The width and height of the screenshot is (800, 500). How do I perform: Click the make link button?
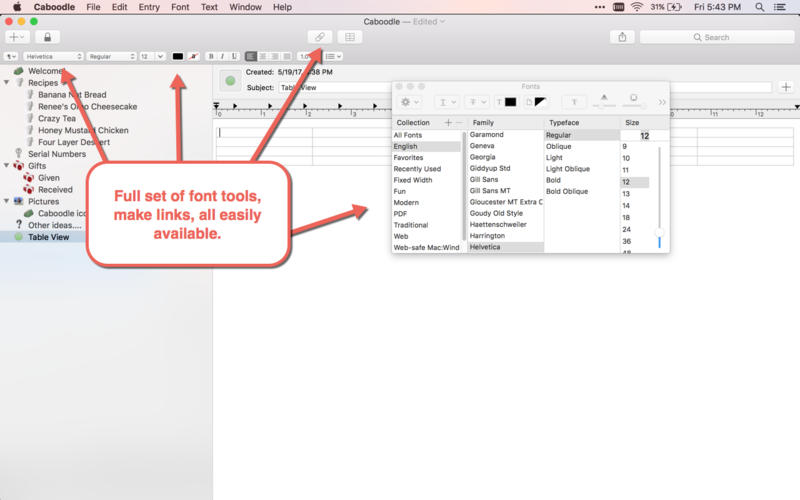coord(320,37)
